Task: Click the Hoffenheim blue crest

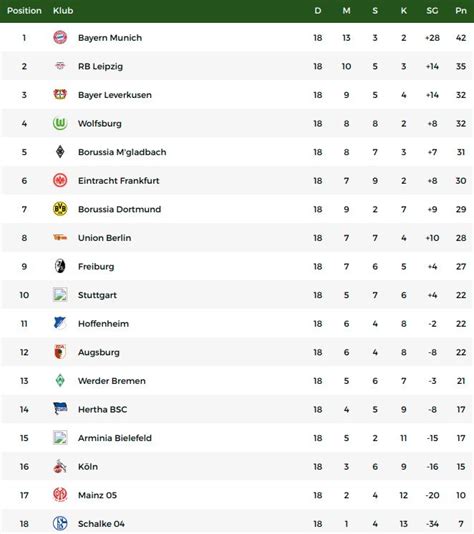Action: tap(60, 323)
